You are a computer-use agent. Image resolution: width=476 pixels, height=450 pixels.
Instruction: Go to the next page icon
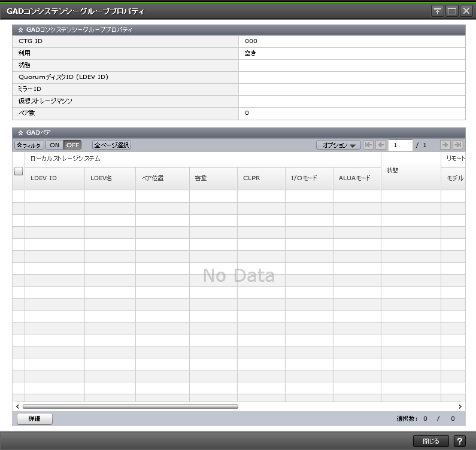445,145
